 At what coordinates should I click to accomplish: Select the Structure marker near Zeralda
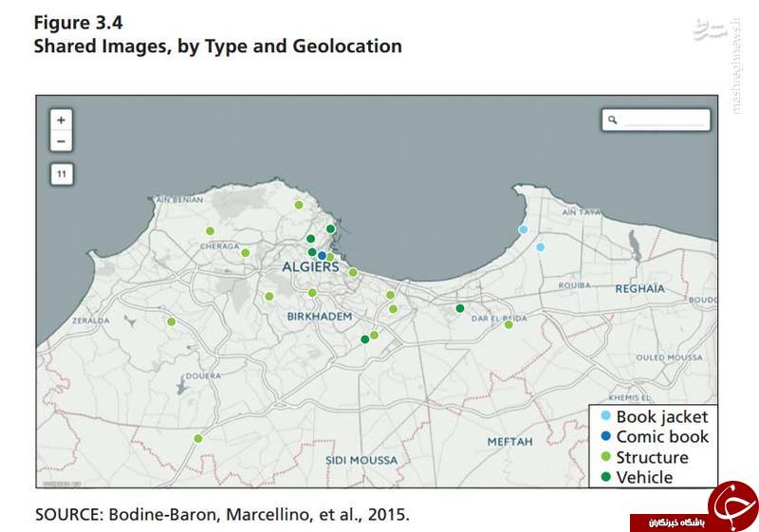tap(172, 321)
